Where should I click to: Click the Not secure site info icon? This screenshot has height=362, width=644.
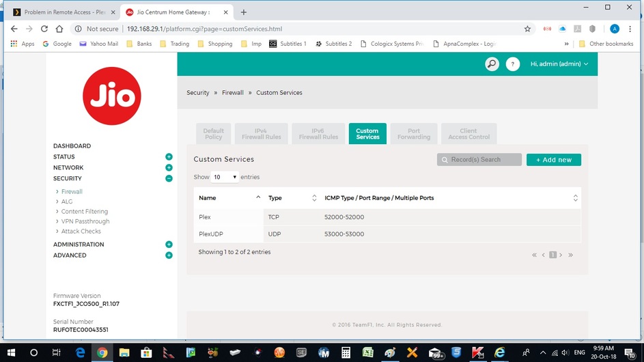[78, 29]
